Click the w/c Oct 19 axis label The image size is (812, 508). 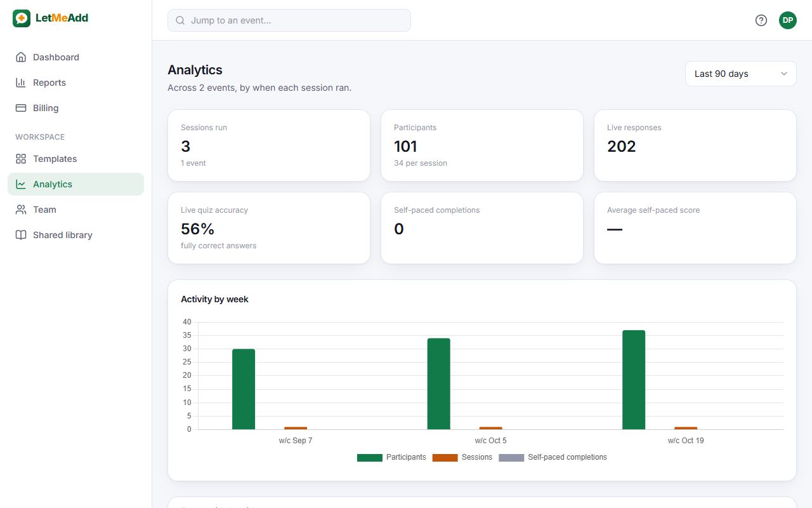click(686, 441)
